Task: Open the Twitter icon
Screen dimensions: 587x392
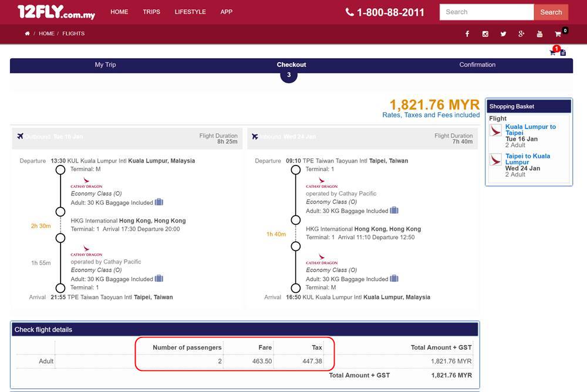Action: coord(503,33)
